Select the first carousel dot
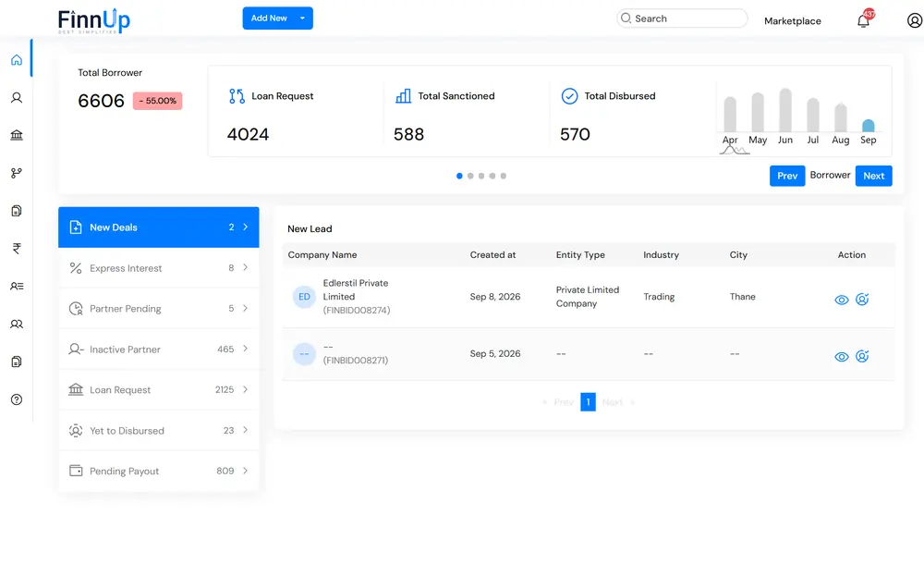 click(x=459, y=176)
